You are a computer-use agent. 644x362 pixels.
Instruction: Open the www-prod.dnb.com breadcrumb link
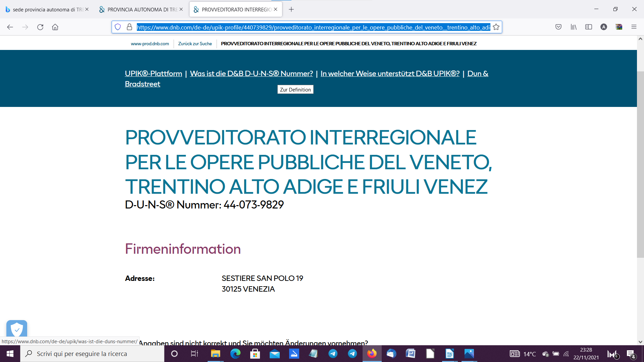pos(150,44)
